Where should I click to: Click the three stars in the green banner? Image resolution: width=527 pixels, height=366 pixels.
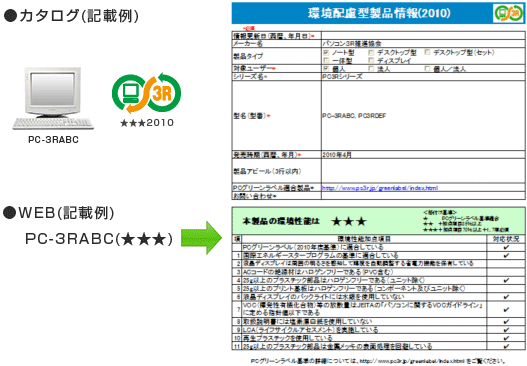click(349, 221)
